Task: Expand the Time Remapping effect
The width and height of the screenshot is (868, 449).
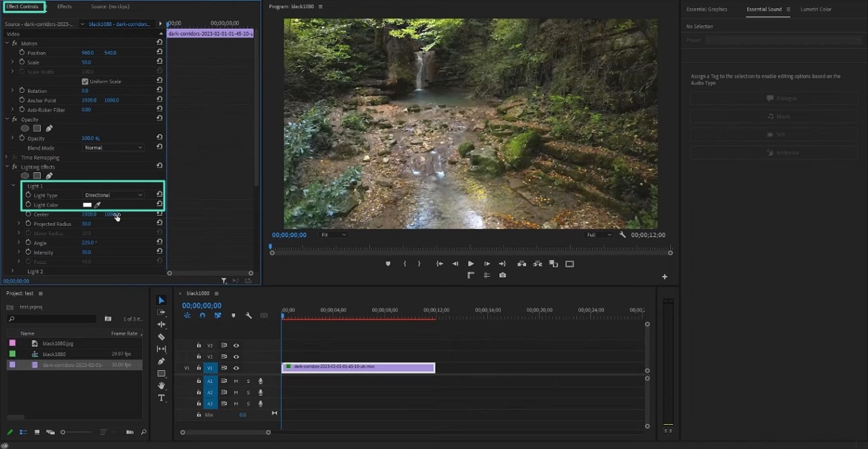Action: coord(7,158)
